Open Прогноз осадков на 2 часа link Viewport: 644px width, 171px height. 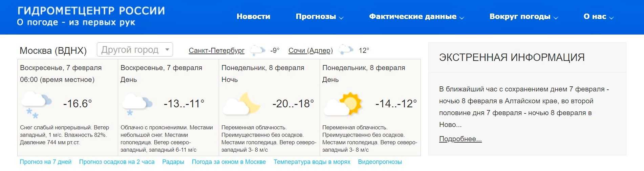(x=117, y=162)
